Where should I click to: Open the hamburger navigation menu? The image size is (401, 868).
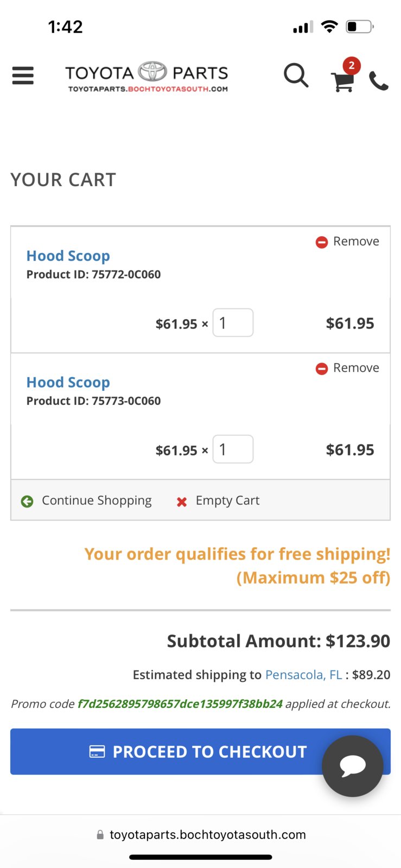(x=23, y=75)
